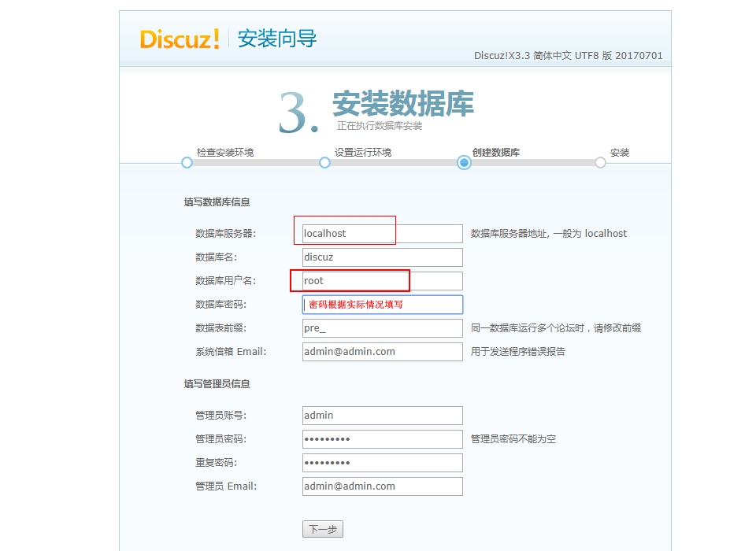Click the 安装 step label
The width and height of the screenshot is (756, 551).
tap(620, 153)
